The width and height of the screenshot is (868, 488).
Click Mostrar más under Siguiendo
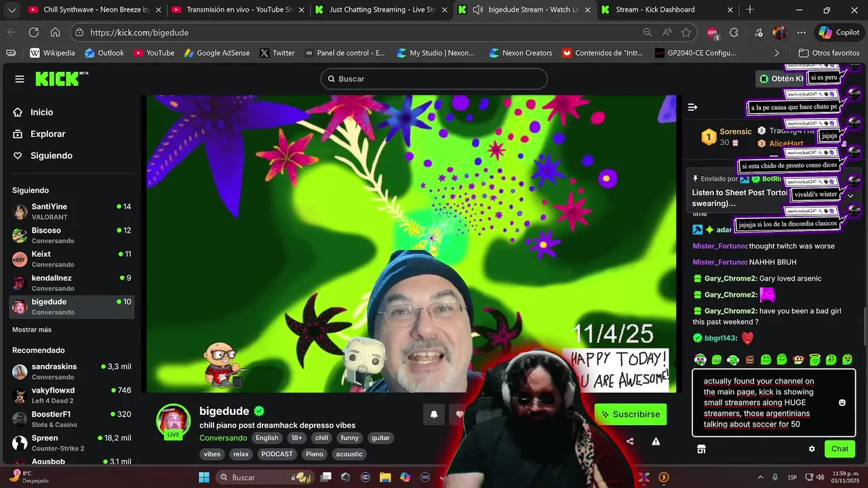pyautogui.click(x=32, y=329)
